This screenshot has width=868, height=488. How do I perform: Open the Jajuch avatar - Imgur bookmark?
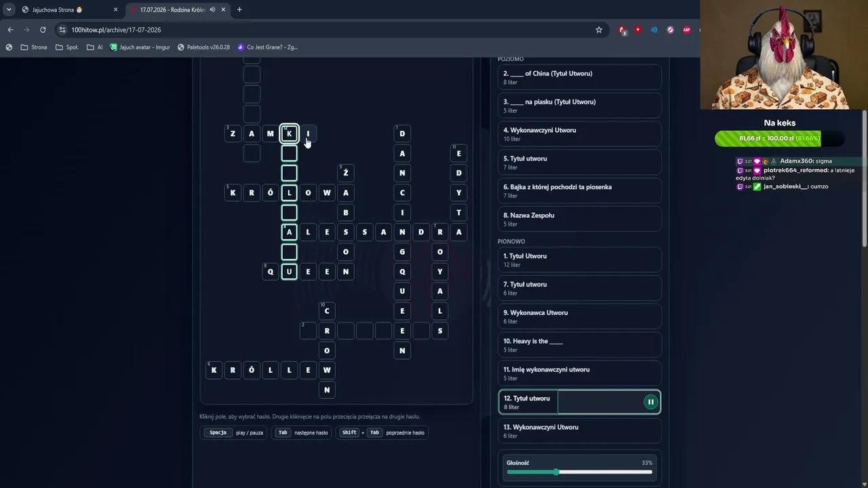[140, 47]
